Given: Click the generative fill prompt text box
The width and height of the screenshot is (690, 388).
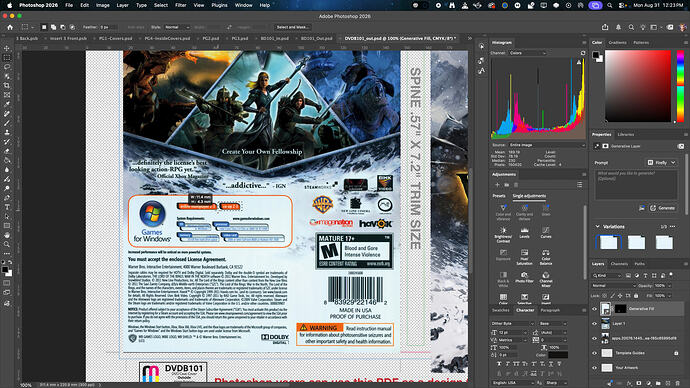Looking at the screenshot, I should (x=636, y=185).
